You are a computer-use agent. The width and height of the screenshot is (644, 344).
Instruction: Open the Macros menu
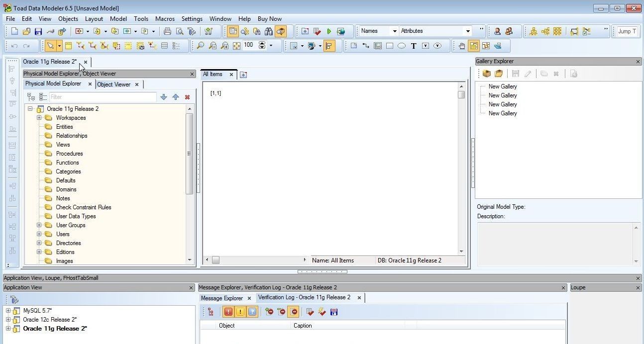[165, 19]
